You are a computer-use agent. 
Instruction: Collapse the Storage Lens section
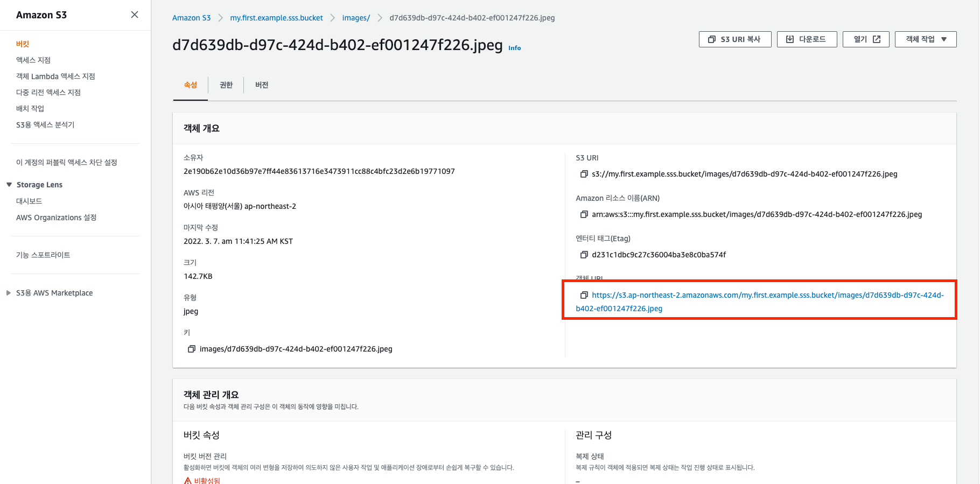click(9, 185)
